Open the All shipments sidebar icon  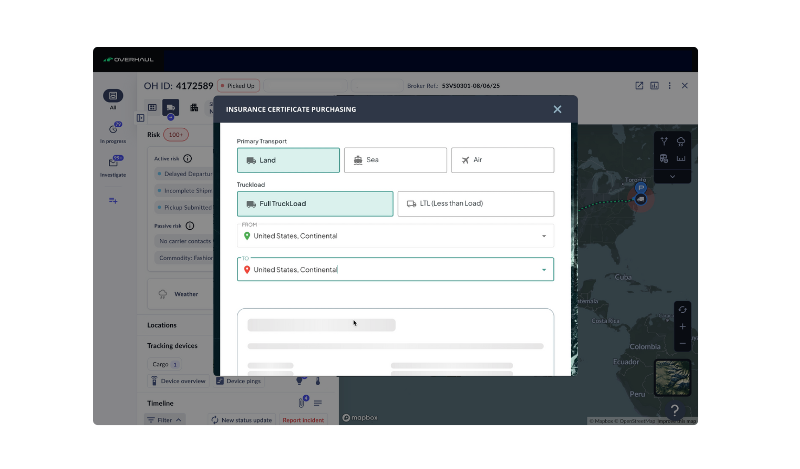coord(112,96)
